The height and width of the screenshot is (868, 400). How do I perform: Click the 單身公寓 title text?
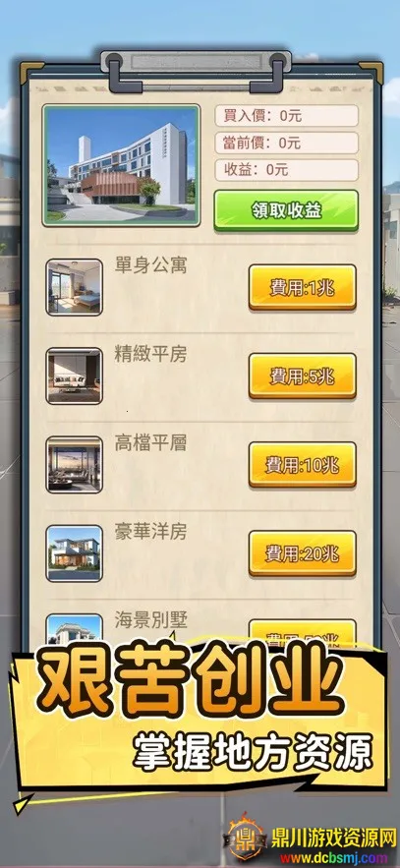(x=150, y=265)
